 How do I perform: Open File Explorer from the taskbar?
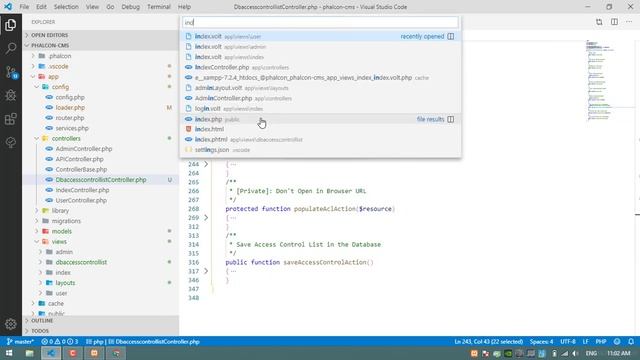(x=29, y=353)
